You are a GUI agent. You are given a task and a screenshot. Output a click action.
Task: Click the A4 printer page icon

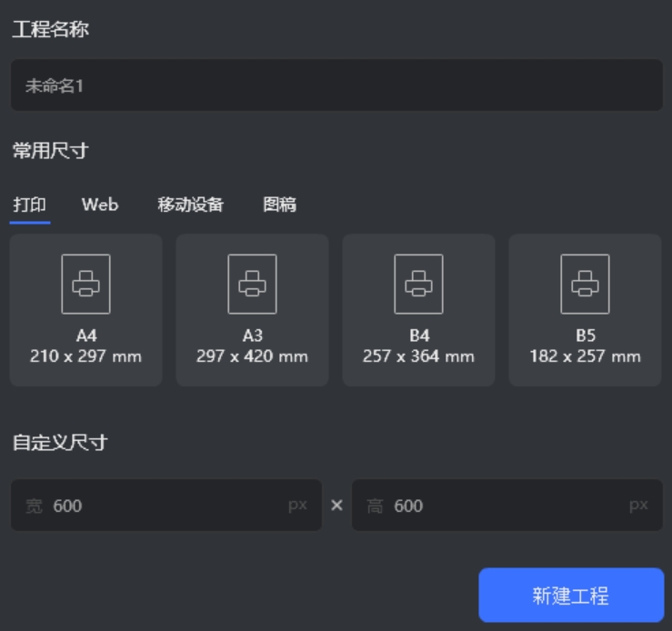pos(85,284)
